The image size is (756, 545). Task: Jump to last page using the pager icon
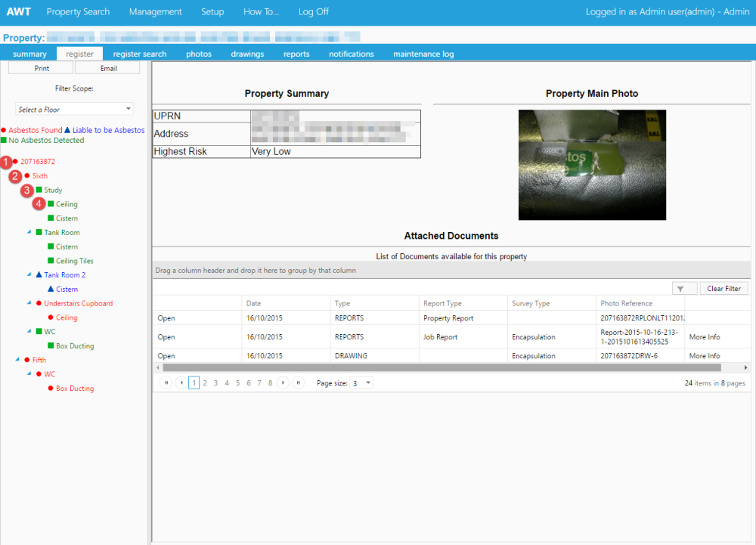click(298, 382)
